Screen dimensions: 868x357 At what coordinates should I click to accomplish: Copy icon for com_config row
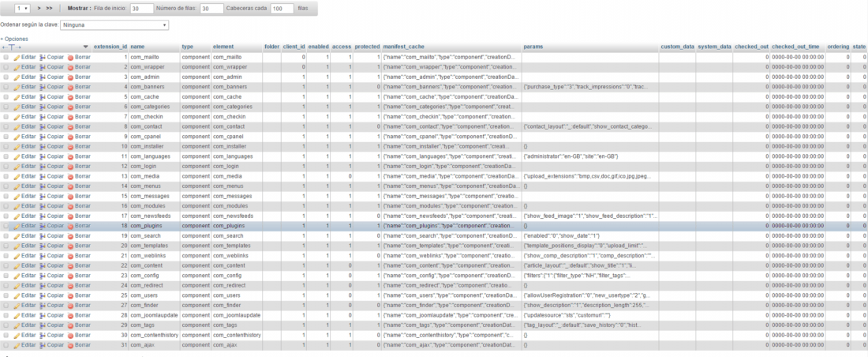[x=43, y=276]
